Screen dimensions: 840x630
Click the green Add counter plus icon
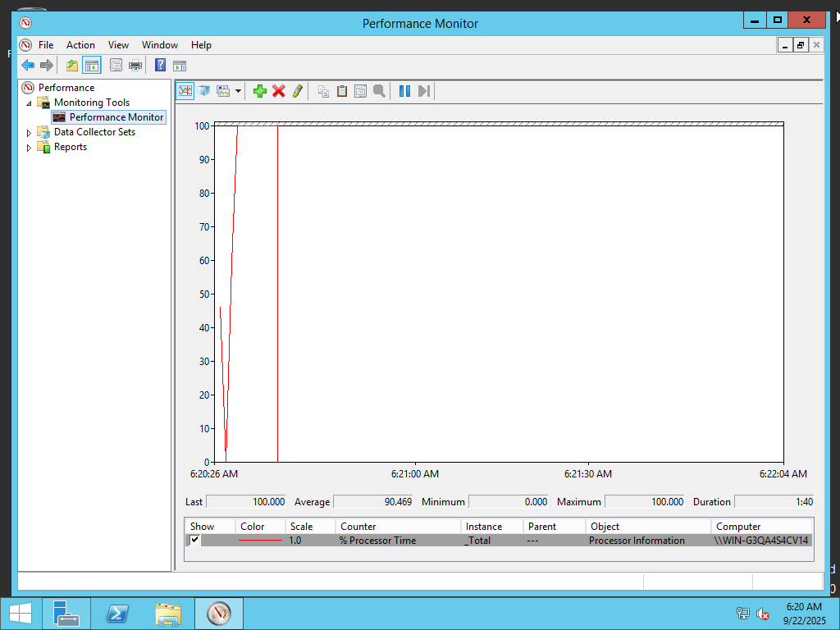(x=260, y=91)
